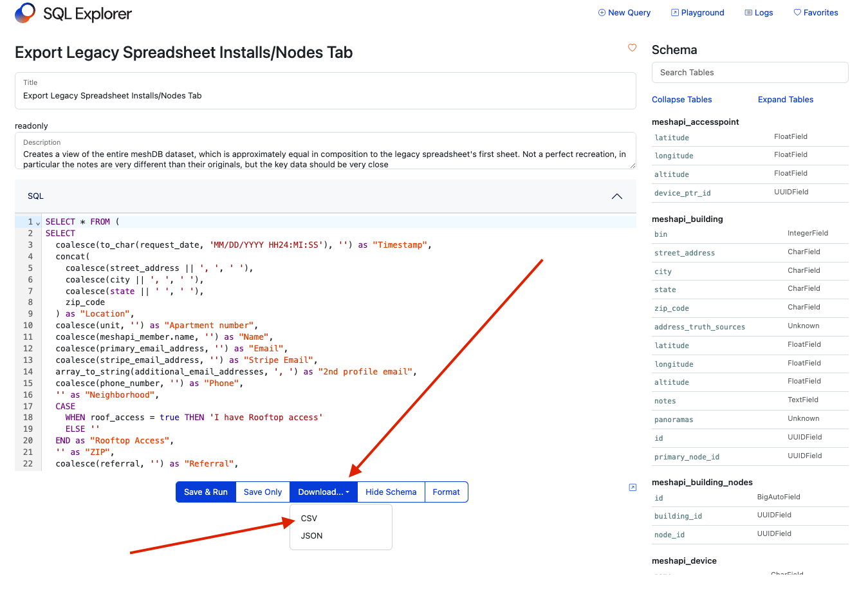
Task: Toggle the heart favorite icon beside the query title
Action: click(632, 48)
